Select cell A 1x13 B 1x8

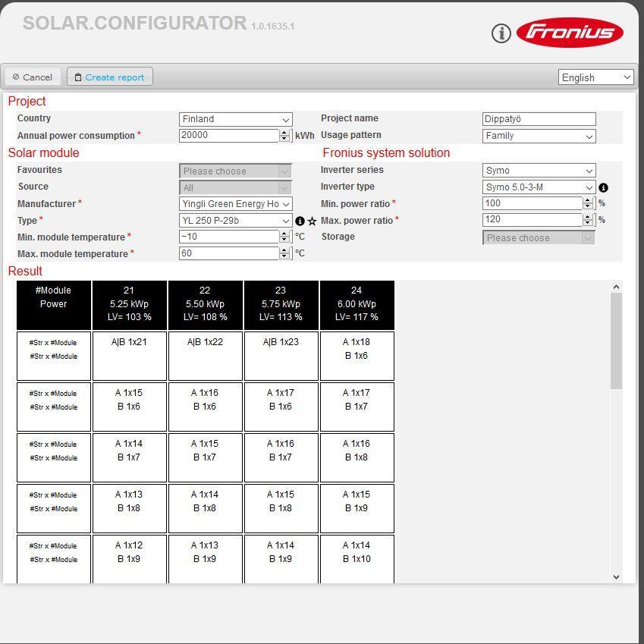tap(130, 509)
